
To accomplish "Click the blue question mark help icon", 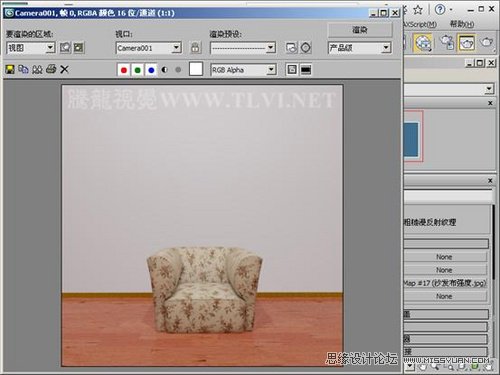I will (x=440, y=9).
